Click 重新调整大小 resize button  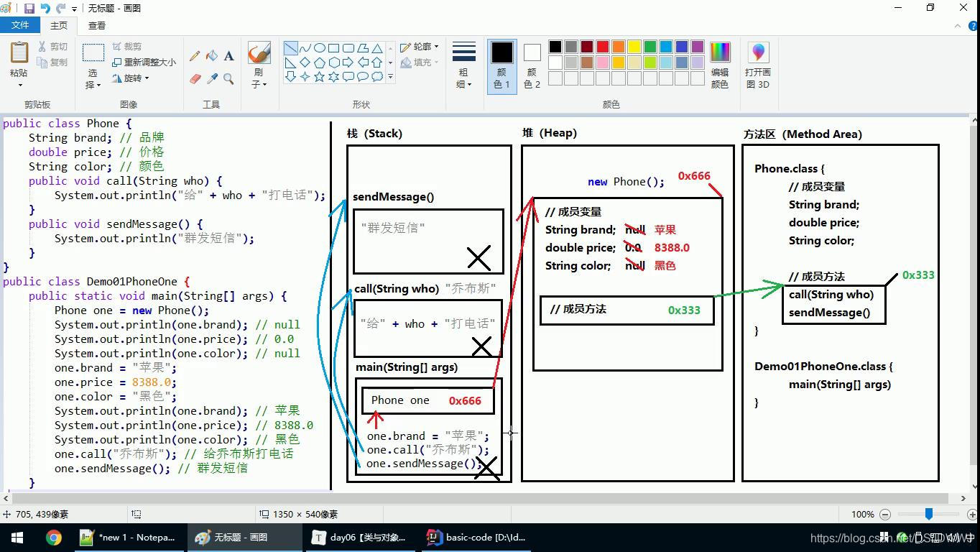[144, 63]
